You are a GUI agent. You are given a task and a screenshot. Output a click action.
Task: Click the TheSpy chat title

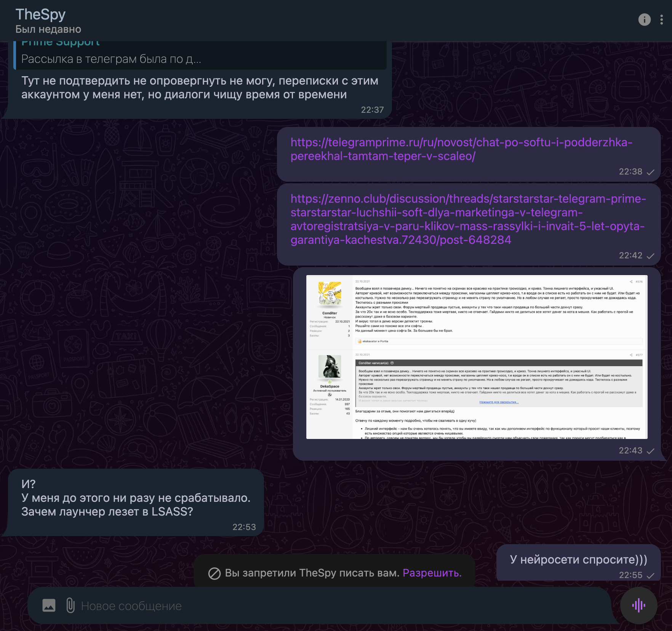point(40,14)
